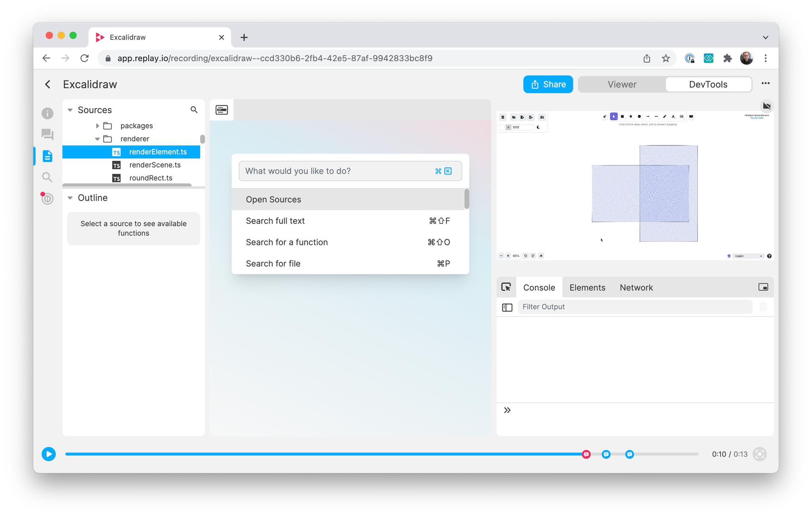Click the last blue comment marker on timeline
The height and width of the screenshot is (517, 812).
coord(630,454)
